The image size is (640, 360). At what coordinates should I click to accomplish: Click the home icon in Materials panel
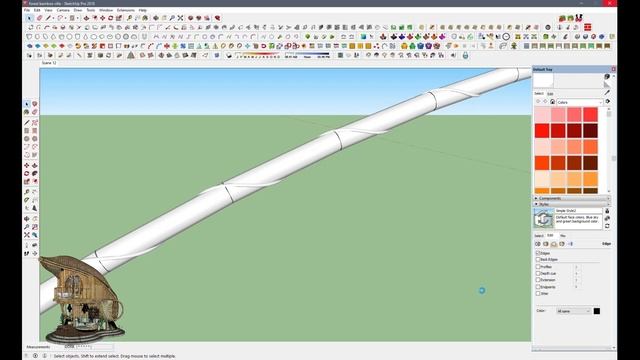(x=552, y=101)
